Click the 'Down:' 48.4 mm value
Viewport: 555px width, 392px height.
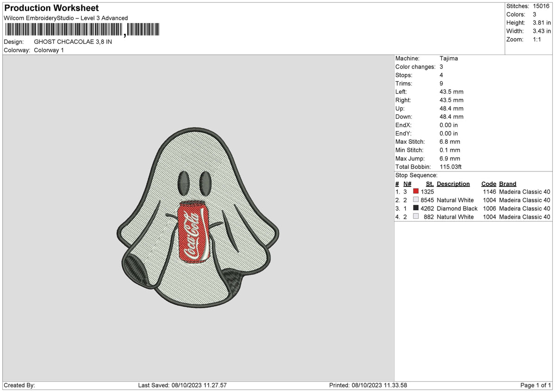[451, 117]
